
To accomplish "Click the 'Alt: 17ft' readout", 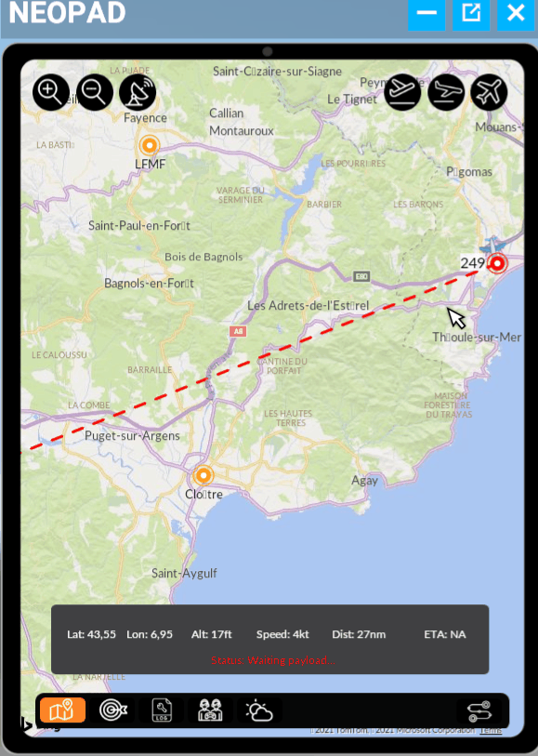I will [x=212, y=634].
